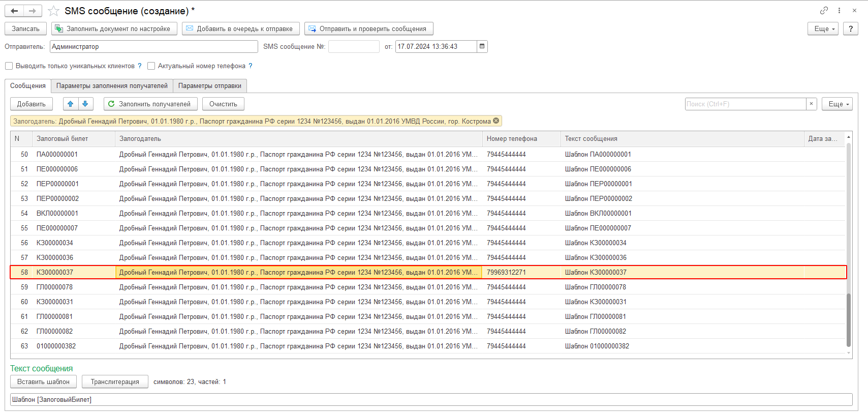Copy link via the chain icon

pyautogui.click(x=824, y=10)
